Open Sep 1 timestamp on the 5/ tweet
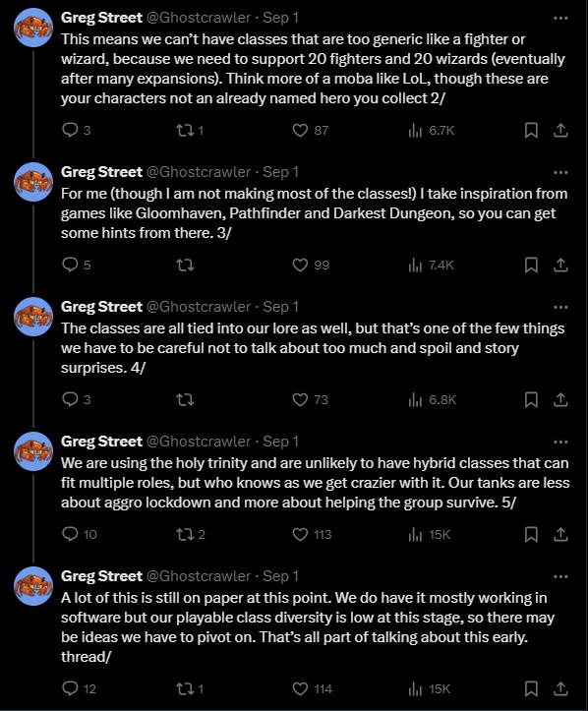Image resolution: width=588 pixels, height=711 pixels. point(280,442)
